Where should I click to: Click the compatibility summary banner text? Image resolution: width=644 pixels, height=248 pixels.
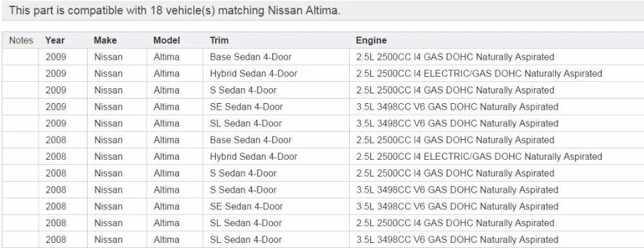[175, 10]
